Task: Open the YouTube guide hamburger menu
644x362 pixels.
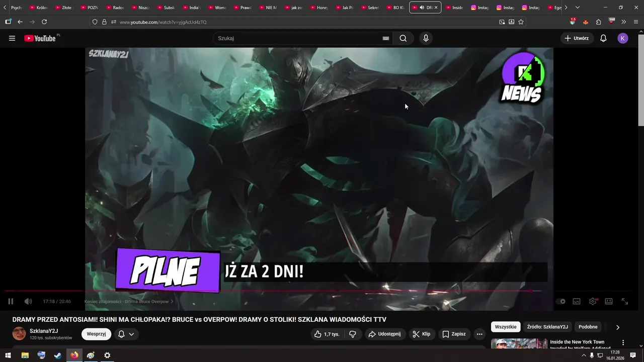Action: pos(12,38)
